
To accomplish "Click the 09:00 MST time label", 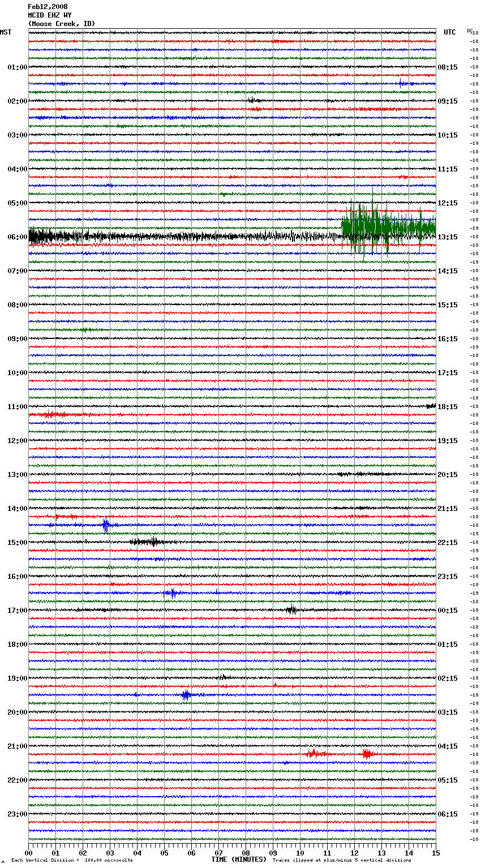I will tap(18, 339).
